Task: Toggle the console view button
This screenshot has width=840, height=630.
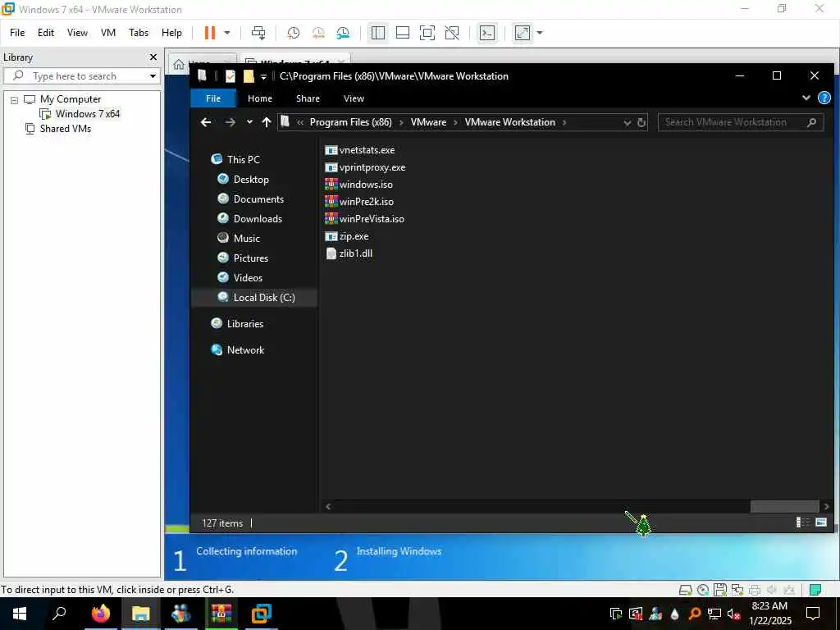Action: point(487,33)
